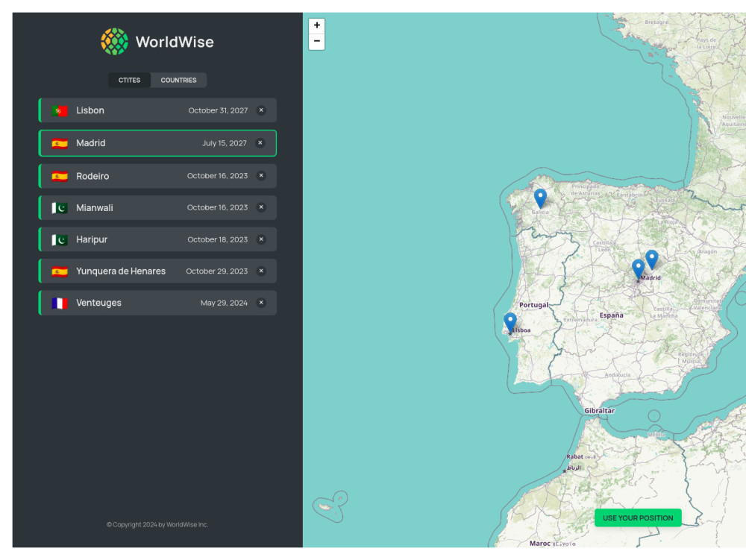Switch to the Cities tab
The height and width of the screenshot is (560, 746).
129,80
